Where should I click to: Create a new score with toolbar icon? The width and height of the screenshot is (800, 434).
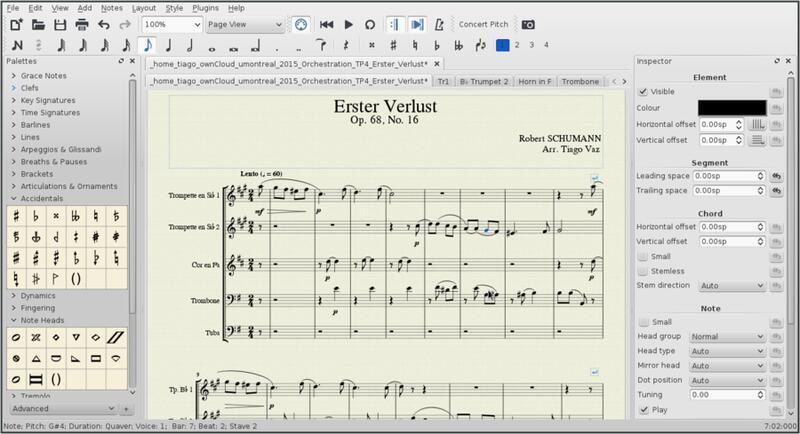(x=16, y=24)
